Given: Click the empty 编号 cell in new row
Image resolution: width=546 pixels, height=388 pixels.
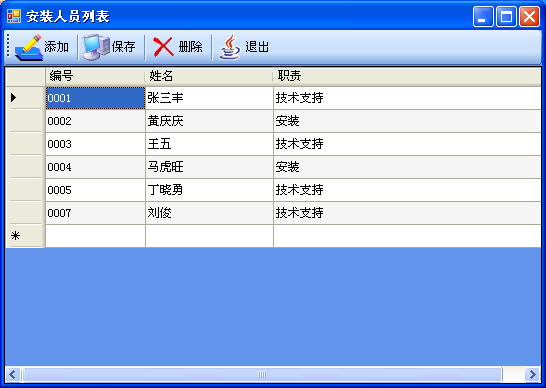Looking at the screenshot, I should (95, 236).
